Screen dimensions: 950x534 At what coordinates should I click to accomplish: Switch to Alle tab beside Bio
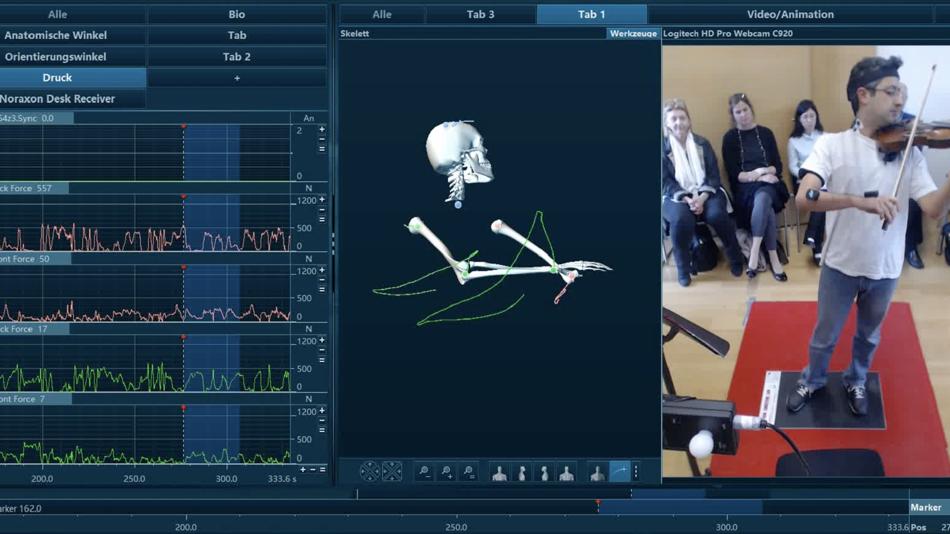point(58,14)
